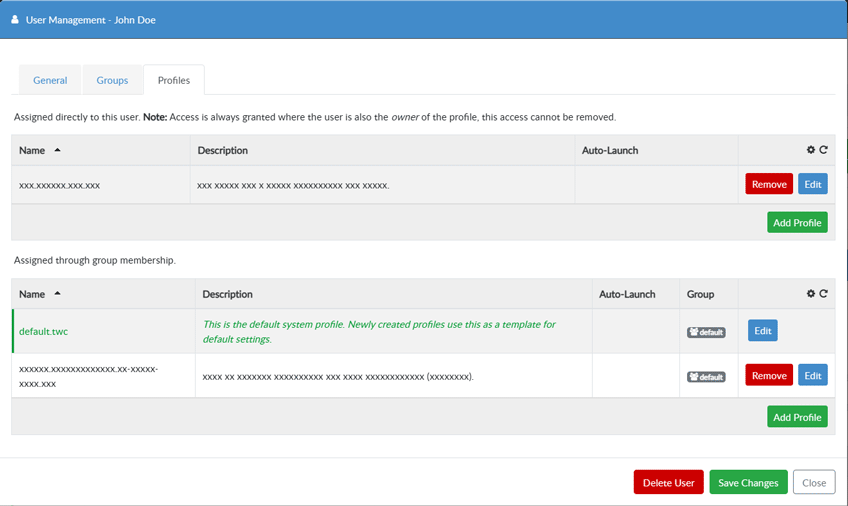
Task: Edit the directly assigned profile
Action: pos(812,184)
